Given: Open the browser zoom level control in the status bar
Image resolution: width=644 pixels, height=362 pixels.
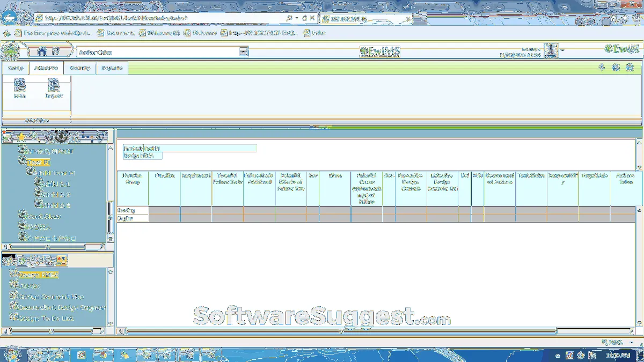Looking at the screenshot, I should 616,342.
